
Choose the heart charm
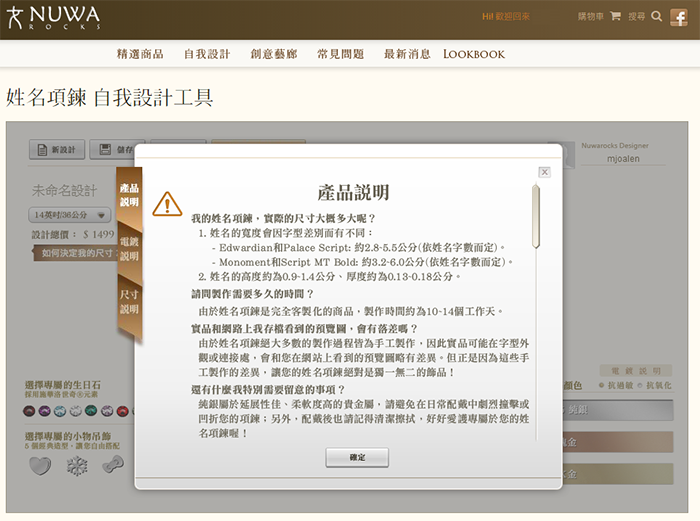40,466
